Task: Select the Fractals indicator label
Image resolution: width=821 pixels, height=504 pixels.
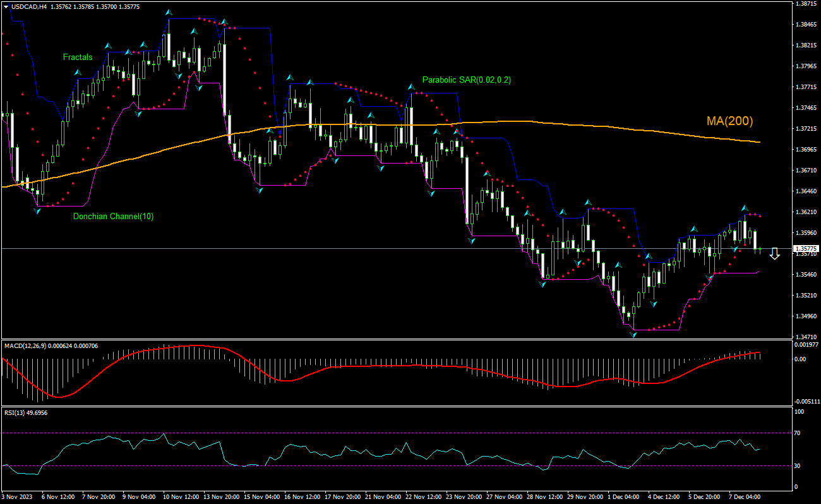Action: click(77, 57)
